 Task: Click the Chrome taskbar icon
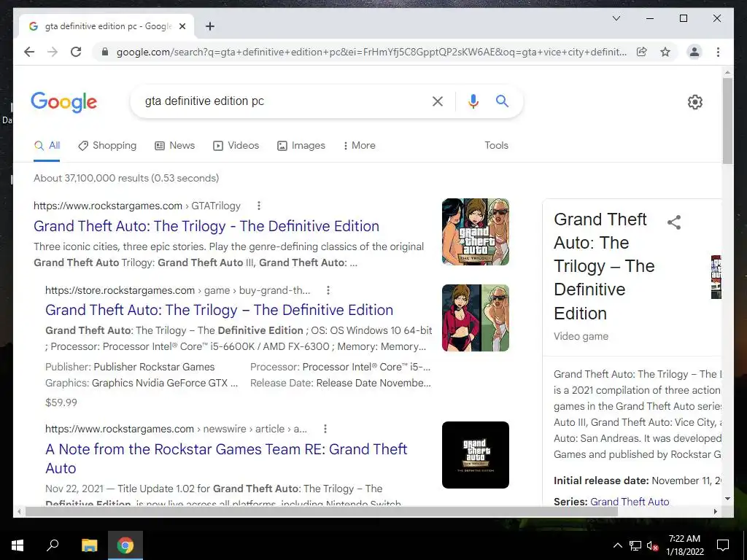pyautogui.click(x=125, y=545)
